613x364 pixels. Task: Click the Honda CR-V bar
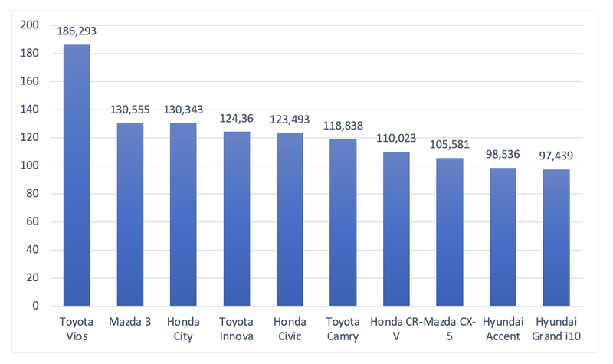coord(396,228)
